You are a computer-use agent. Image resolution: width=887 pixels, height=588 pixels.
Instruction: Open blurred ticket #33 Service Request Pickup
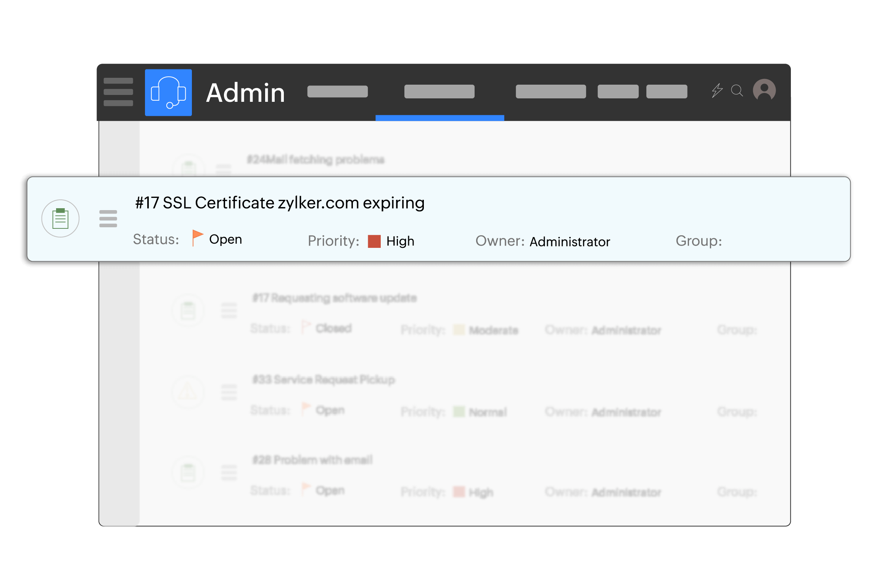pyautogui.click(x=324, y=379)
